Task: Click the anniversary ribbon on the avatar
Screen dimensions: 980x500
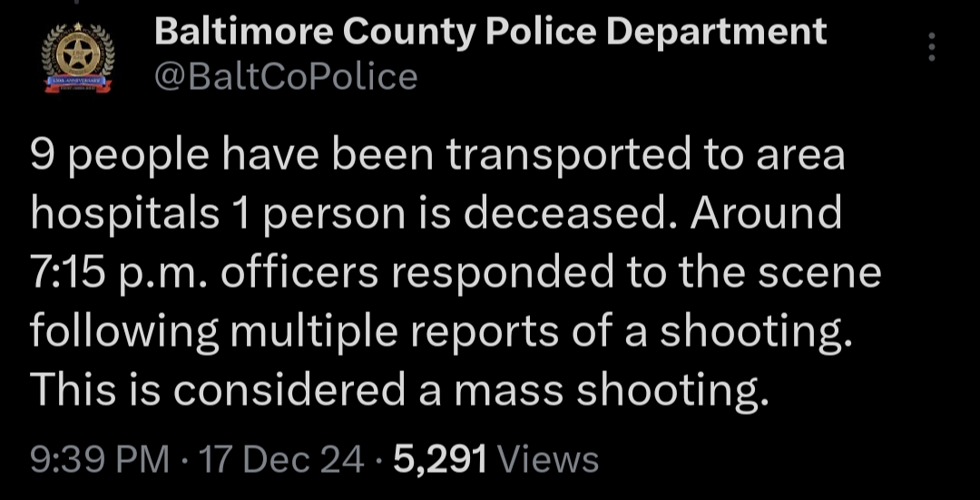Action: pos(80,84)
